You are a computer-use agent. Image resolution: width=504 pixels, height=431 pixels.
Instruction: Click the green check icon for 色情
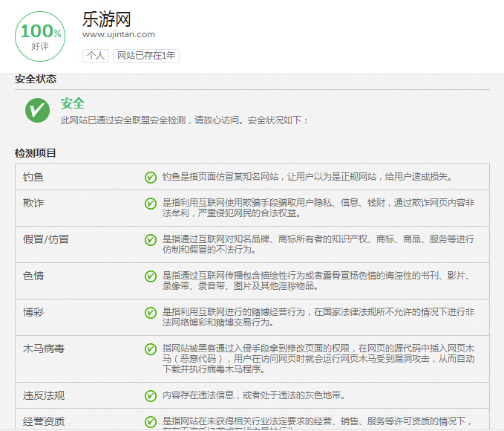click(x=151, y=276)
